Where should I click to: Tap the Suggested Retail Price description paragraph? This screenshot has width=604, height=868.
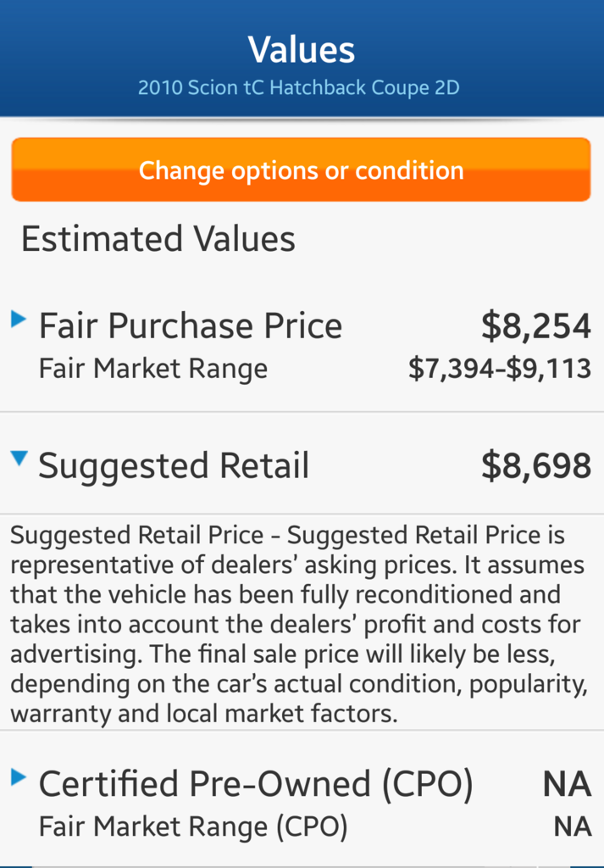pyautogui.click(x=299, y=625)
